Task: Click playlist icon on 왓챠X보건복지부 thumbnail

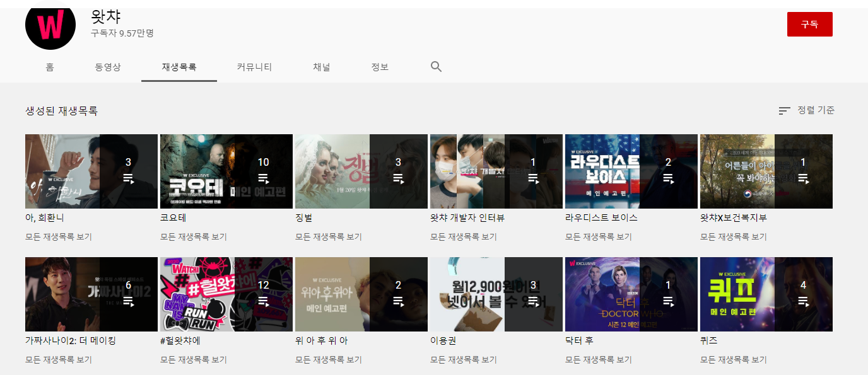Action: [x=803, y=178]
